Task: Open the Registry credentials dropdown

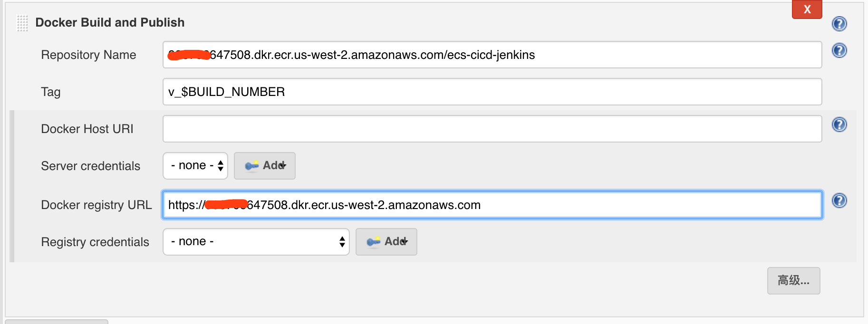Action: pos(256,241)
